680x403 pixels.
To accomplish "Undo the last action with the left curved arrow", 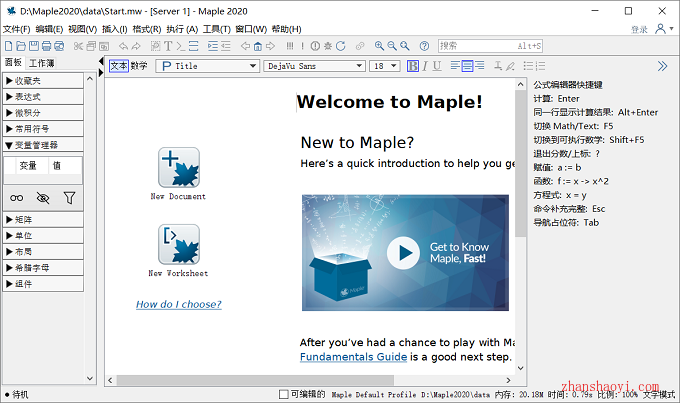I will [124, 46].
